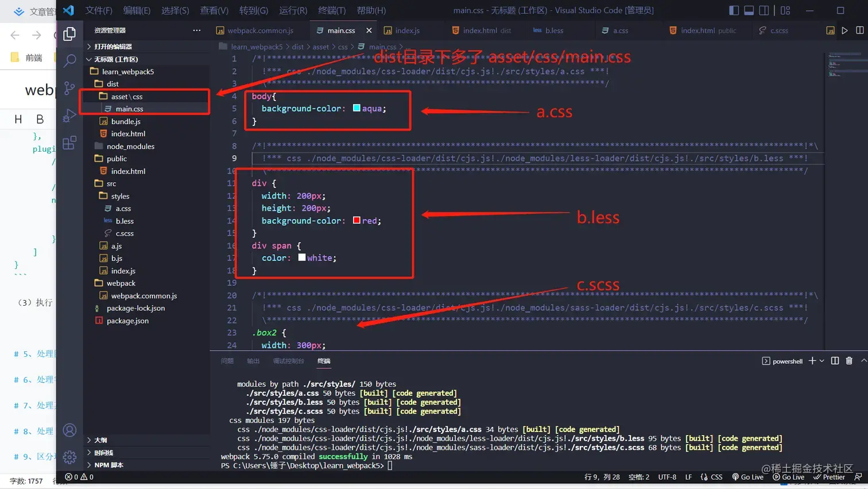
Task: Change language mode via CSS status item
Action: [x=717, y=477]
